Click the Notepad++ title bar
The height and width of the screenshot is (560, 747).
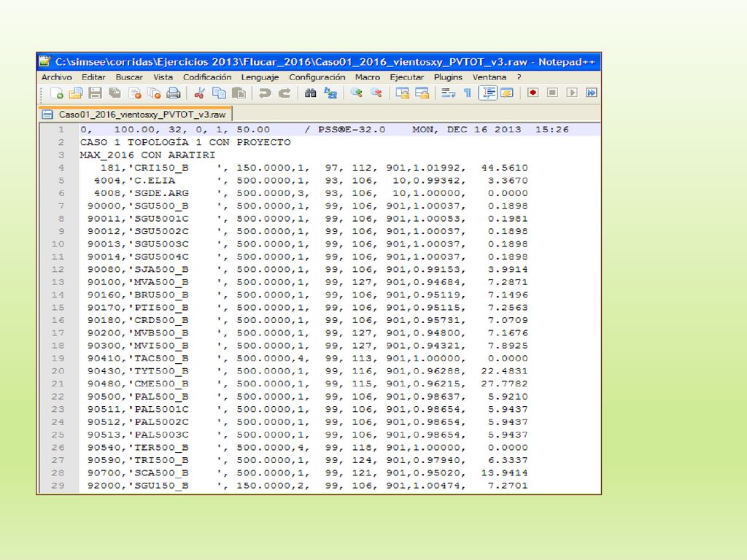point(319,62)
